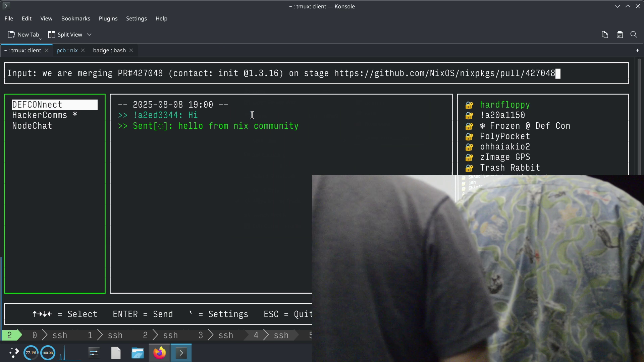Viewport: 644px width, 362px height.
Task: Open the Bookmarks menu
Action: coord(75,18)
